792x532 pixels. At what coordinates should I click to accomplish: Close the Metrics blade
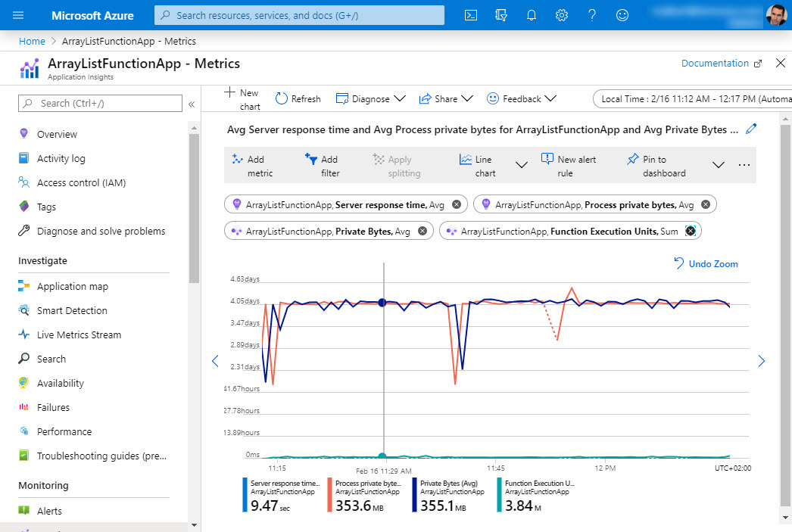pos(781,63)
